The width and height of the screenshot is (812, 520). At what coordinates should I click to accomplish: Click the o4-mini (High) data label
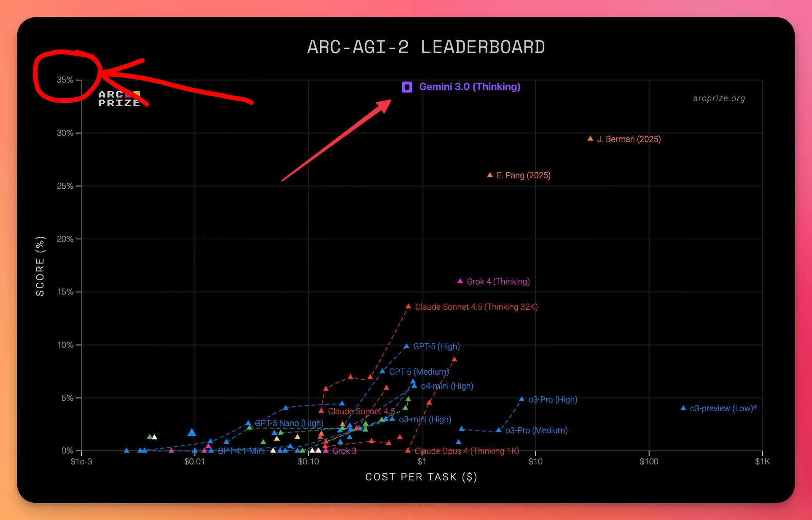[447, 386]
